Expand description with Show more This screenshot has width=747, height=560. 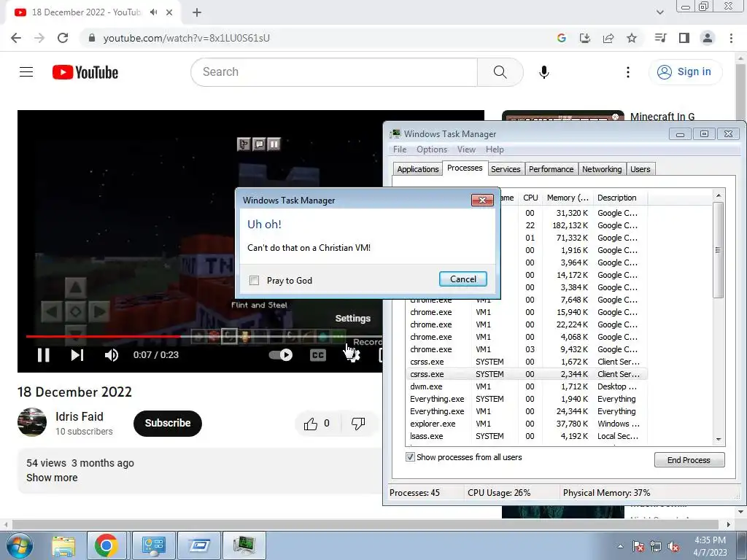52,478
